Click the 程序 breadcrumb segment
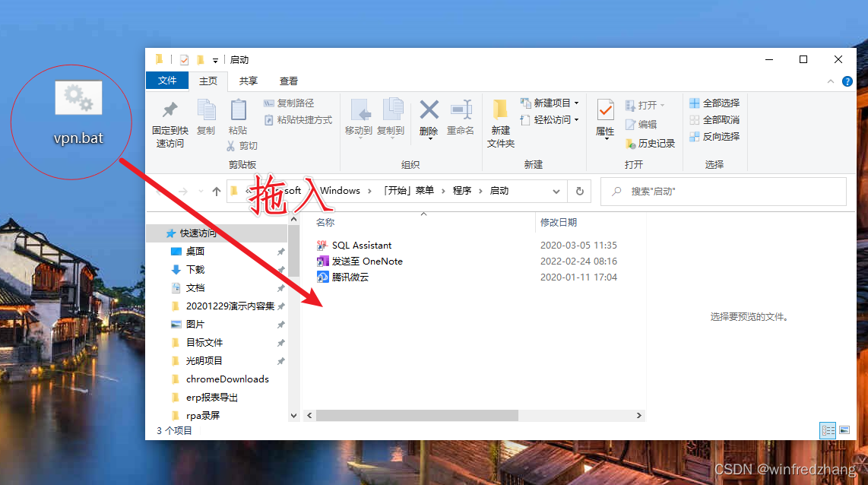Image resolution: width=868 pixels, height=485 pixels. pyautogui.click(x=461, y=191)
